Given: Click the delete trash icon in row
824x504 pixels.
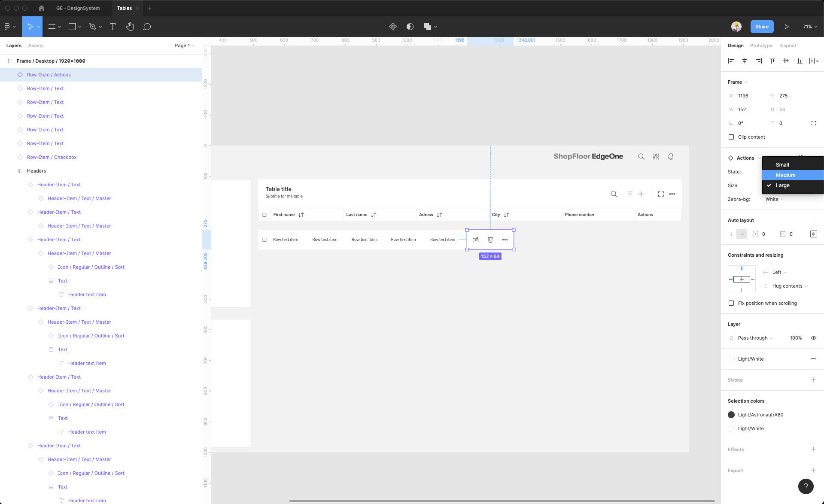Looking at the screenshot, I should click(x=490, y=240).
